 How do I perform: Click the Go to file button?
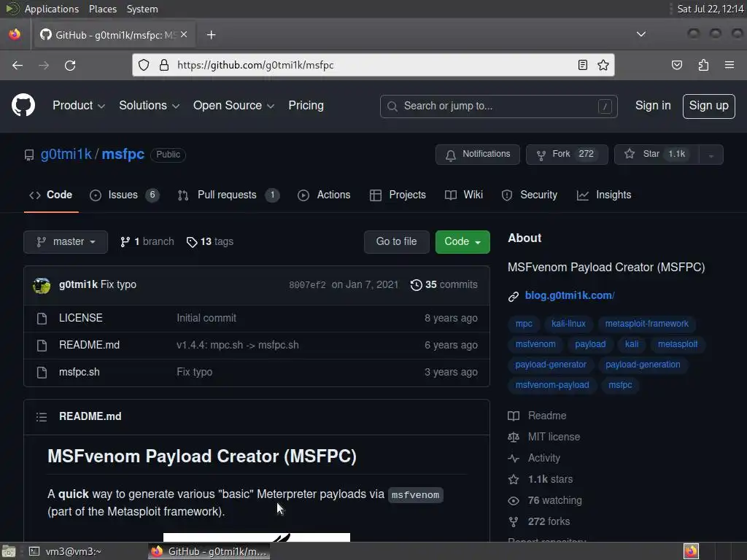[396, 242]
